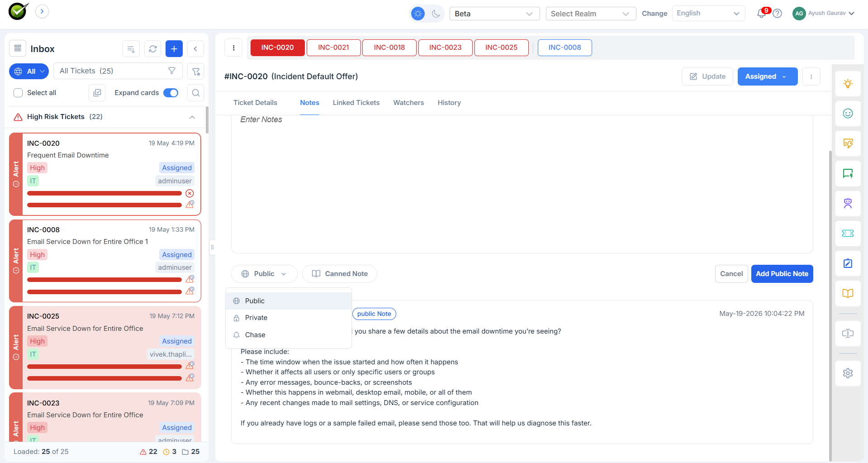Toggle the Expand cards switch
This screenshot has height=463, width=868.
pyautogui.click(x=171, y=93)
